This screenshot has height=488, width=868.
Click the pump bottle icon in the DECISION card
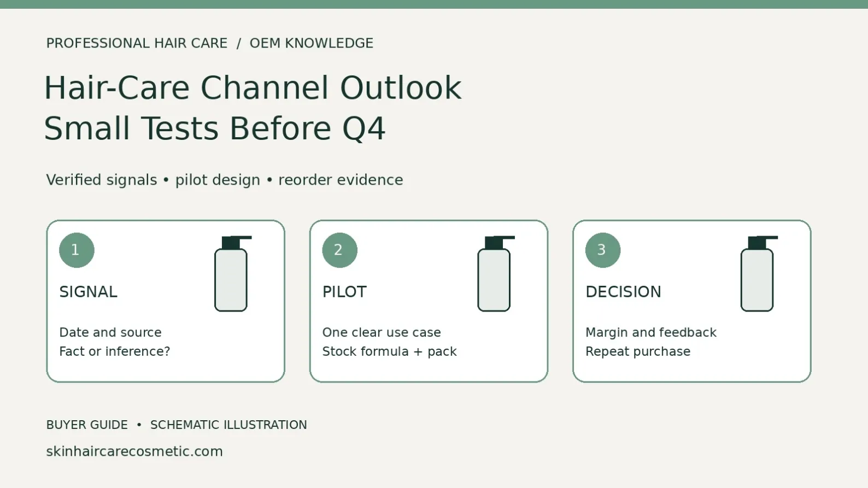(x=759, y=274)
